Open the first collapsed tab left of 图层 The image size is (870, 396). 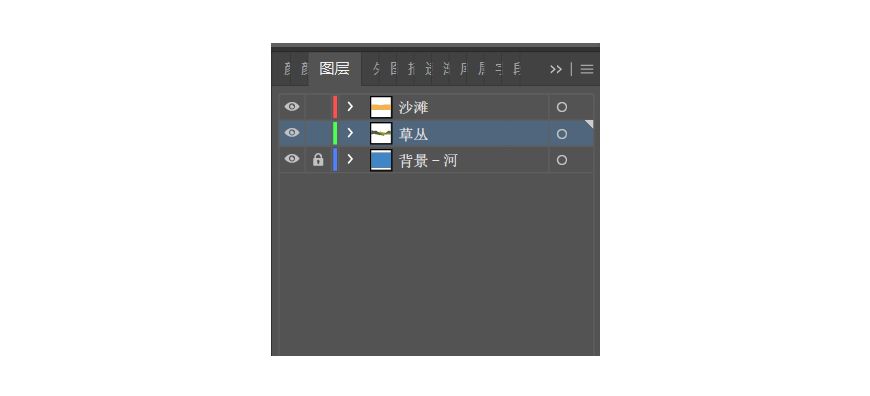click(x=287, y=69)
